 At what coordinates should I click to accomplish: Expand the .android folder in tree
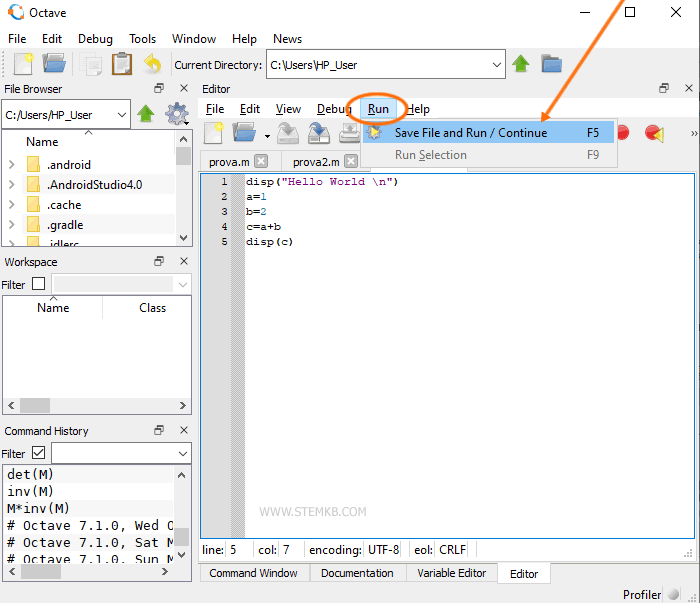11,165
